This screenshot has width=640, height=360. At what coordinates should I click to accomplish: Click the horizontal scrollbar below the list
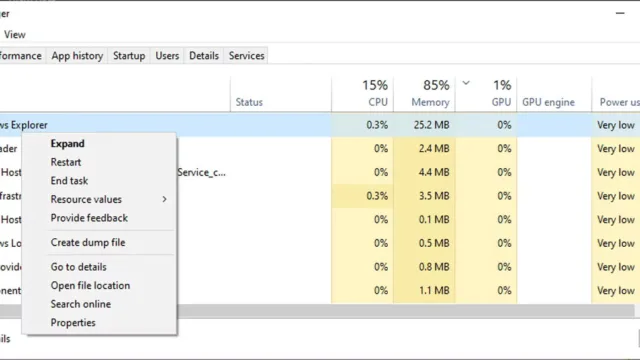tap(404, 311)
